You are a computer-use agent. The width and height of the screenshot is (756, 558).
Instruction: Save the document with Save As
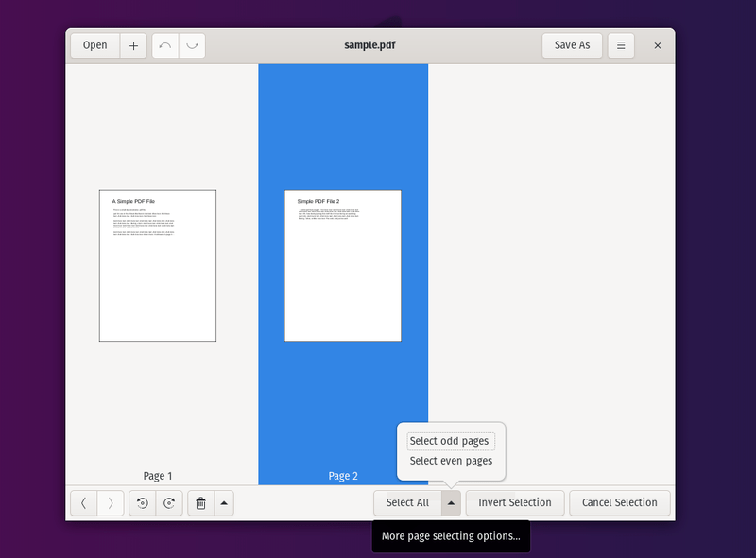click(x=572, y=44)
